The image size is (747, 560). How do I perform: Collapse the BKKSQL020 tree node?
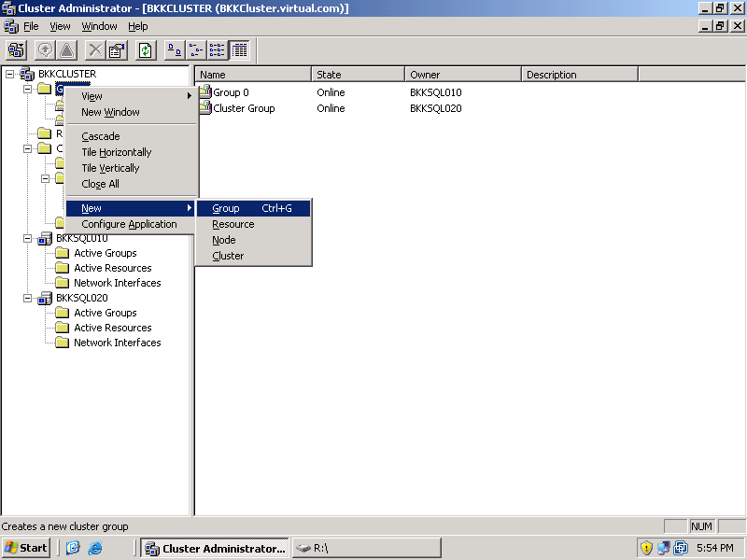click(x=28, y=298)
